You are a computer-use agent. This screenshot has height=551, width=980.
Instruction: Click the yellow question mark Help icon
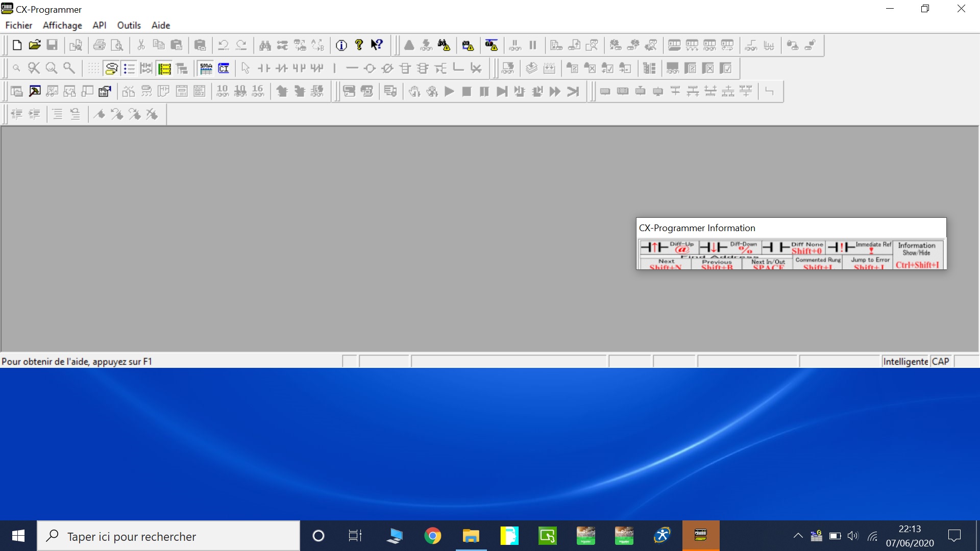[x=359, y=45]
